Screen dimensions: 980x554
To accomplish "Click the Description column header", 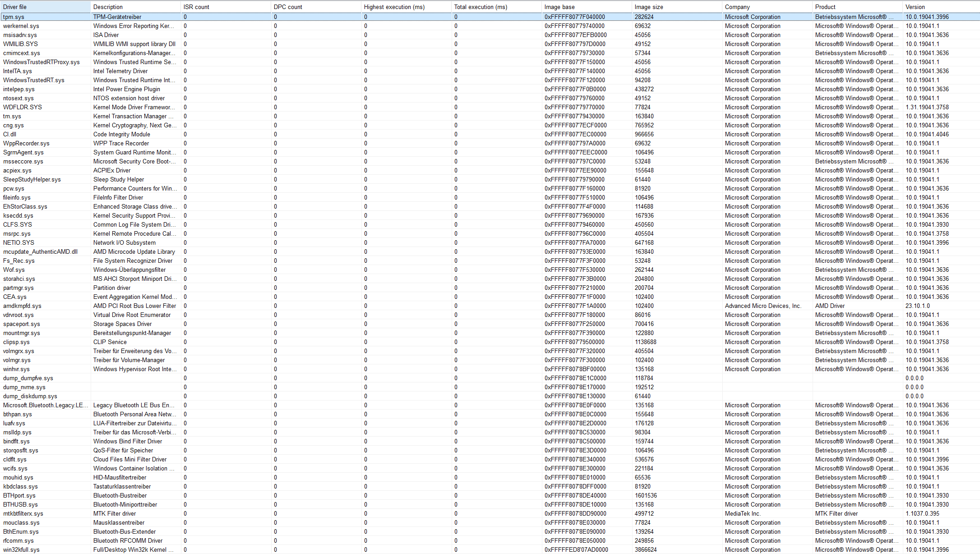I will click(108, 7).
